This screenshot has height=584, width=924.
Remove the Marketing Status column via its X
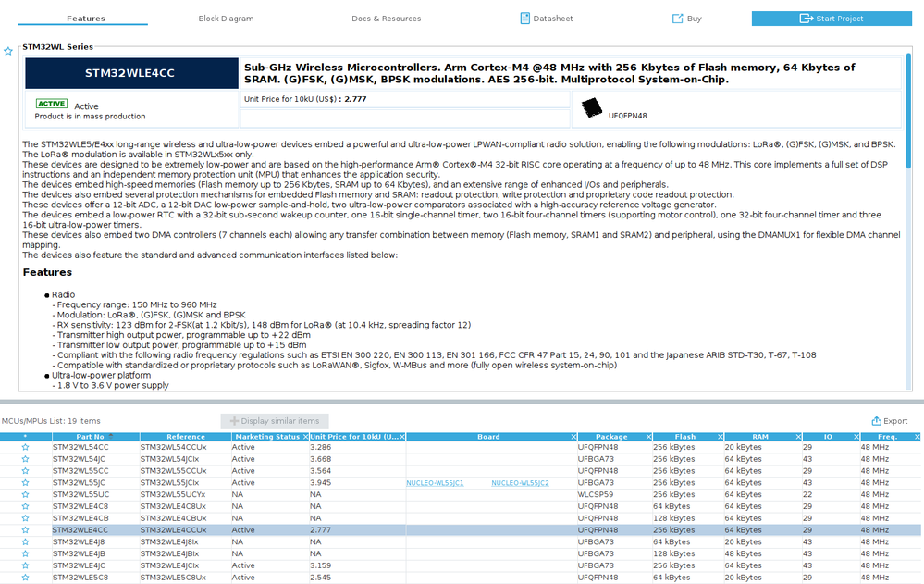coord(305,437)
